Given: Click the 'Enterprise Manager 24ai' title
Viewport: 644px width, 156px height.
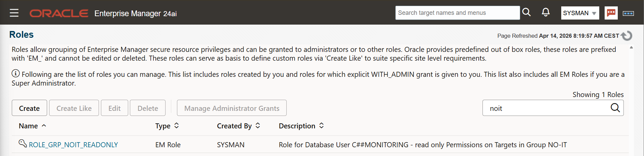Looking at the screenshot, I should tap(136, 13).
